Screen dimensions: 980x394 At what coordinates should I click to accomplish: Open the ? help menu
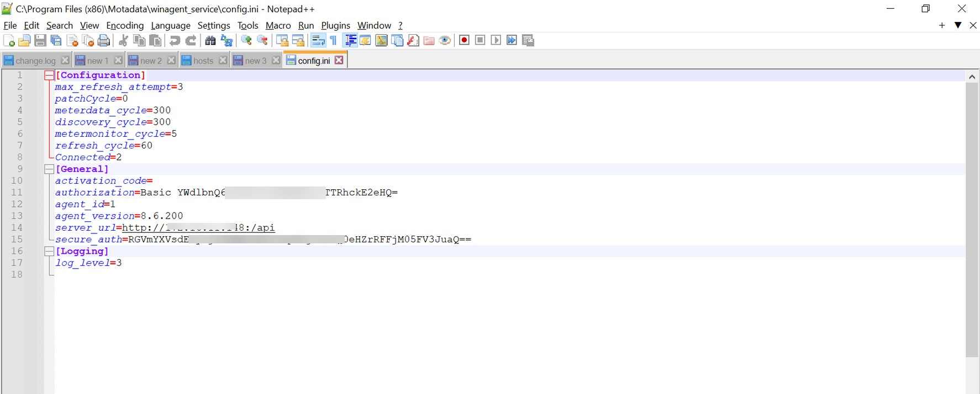(x=401, y=25)
